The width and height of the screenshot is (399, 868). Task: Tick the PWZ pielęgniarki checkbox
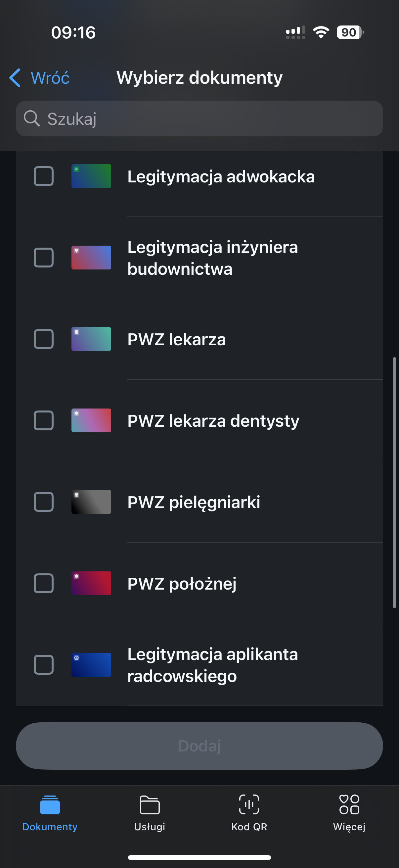pos(44,502)
